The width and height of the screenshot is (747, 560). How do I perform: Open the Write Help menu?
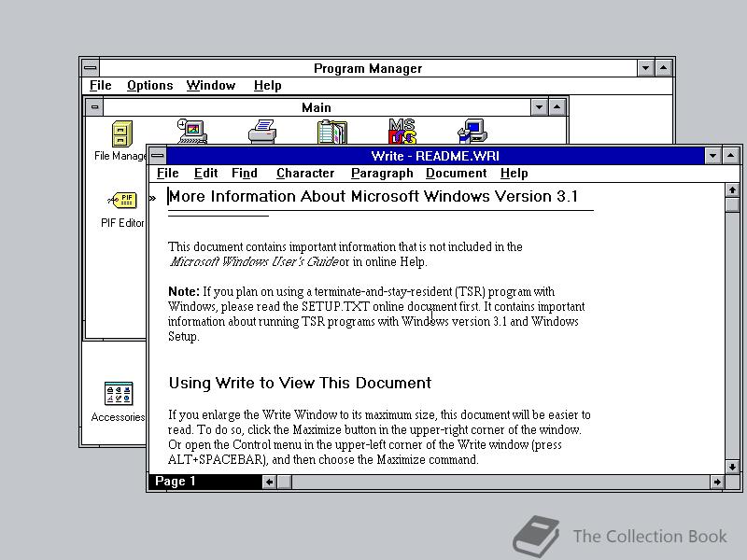click(514, 174)
